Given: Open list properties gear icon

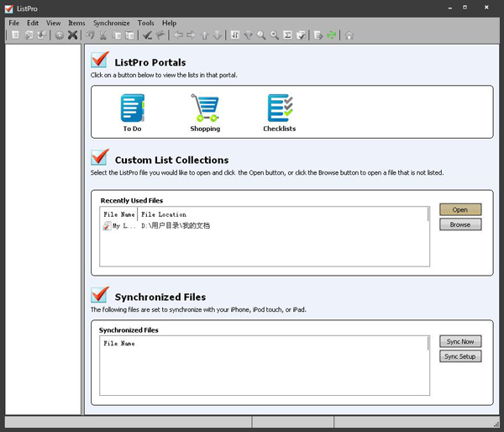Looking at the screenshot, I should (60, 34).
